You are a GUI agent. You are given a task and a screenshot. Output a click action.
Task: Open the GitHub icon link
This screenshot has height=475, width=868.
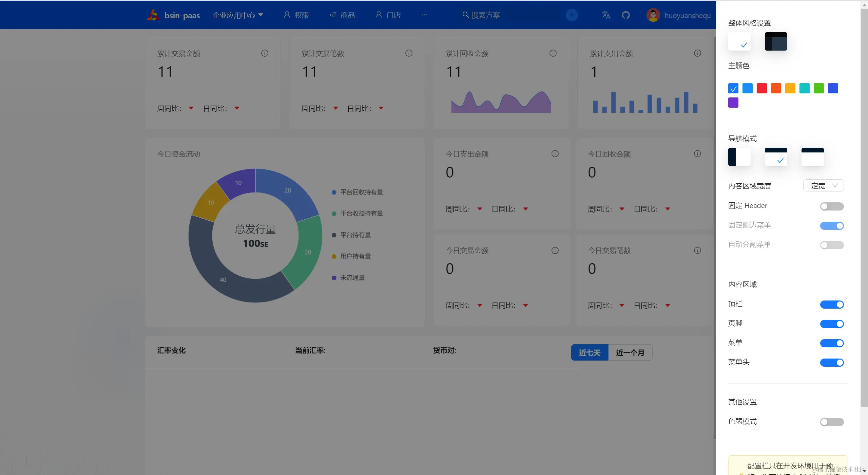point(625,15)
